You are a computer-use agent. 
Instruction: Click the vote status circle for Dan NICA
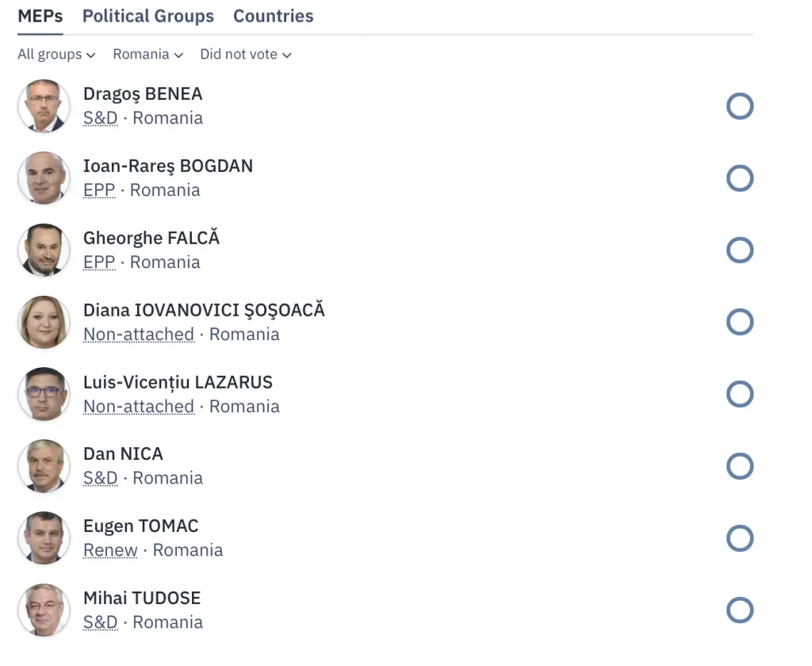[x=739, y=466]
